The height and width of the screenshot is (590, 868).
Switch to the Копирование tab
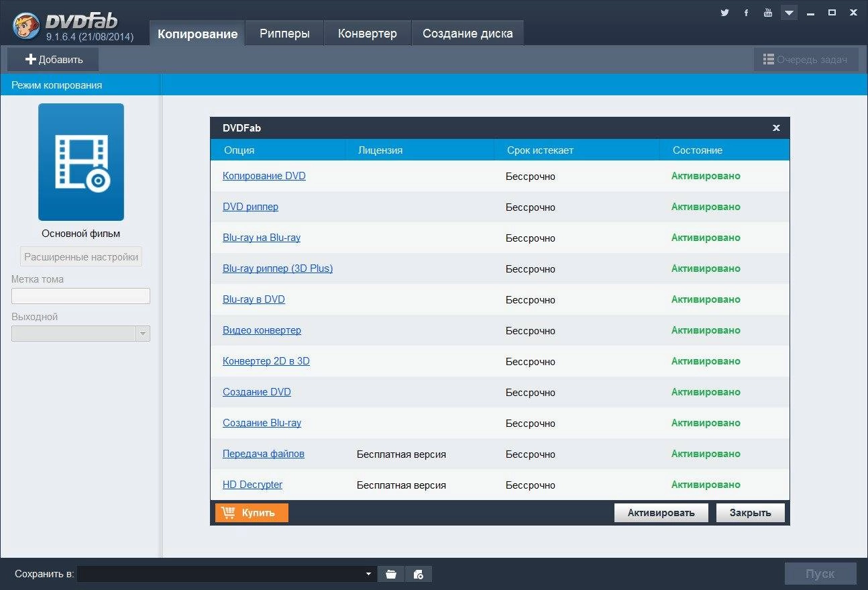tap(197, 34)
